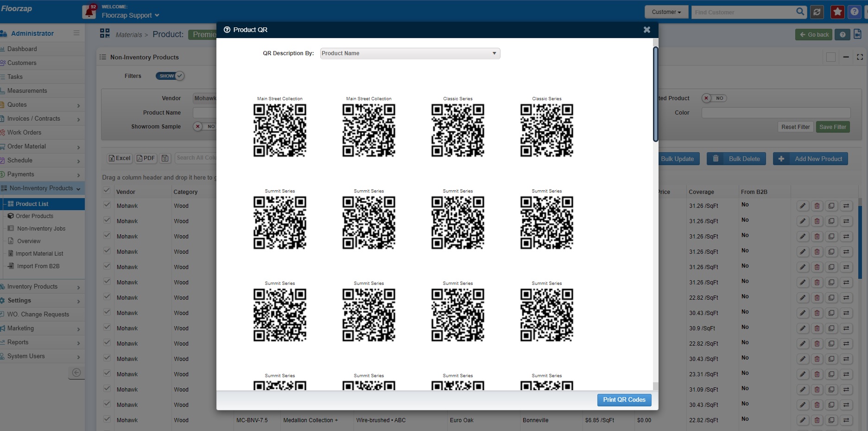The image size is (868, 431).
Task: Uncheck the checkbox in the MC-BNV-7.5 row
Action: click(x=107, y=419)
